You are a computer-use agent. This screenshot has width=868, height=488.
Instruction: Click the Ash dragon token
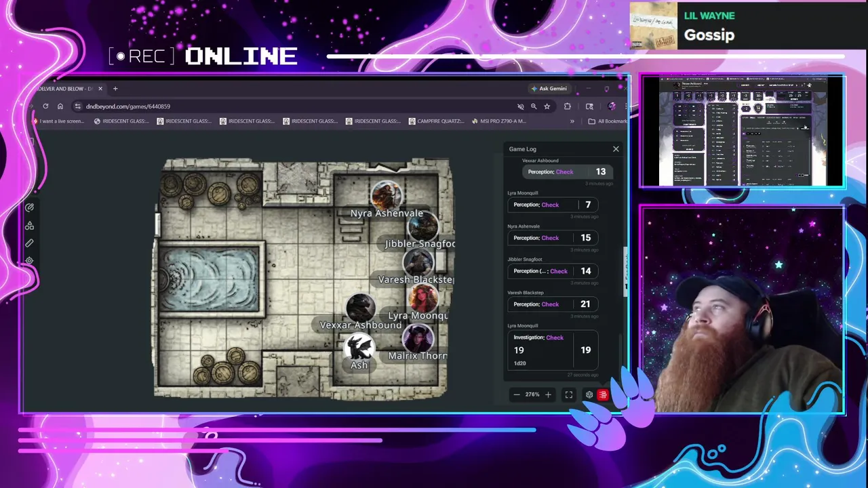(x=359, y=348)
